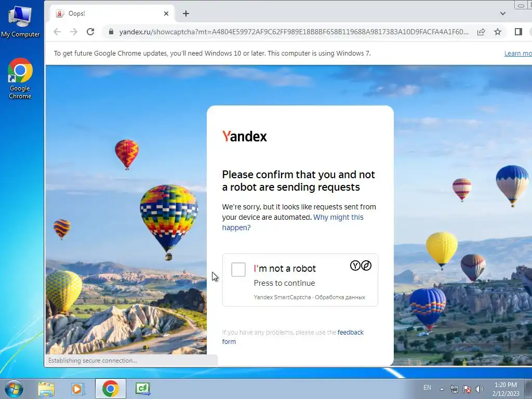The height and width of the screenshot is (399, 532).
Task: Open Action Center flag tray icon
Action: point(467,389)
